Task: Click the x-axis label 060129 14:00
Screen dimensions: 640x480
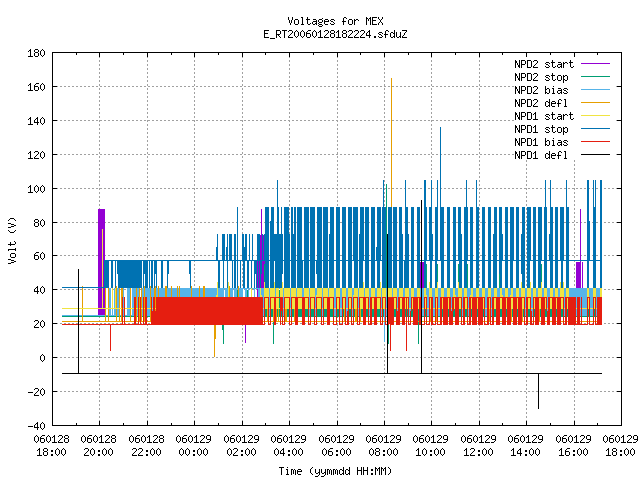Action: coord(525,446)
